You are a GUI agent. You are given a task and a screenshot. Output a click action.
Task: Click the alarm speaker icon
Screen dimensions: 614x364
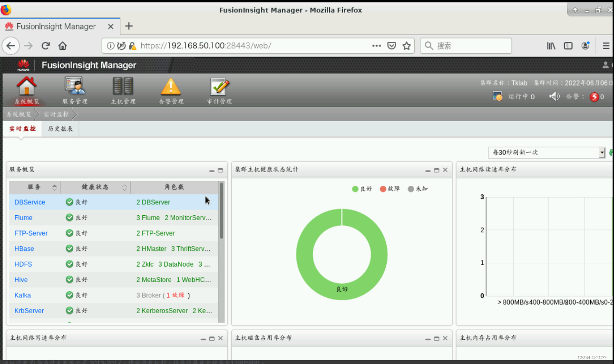[x=555, y=96]
